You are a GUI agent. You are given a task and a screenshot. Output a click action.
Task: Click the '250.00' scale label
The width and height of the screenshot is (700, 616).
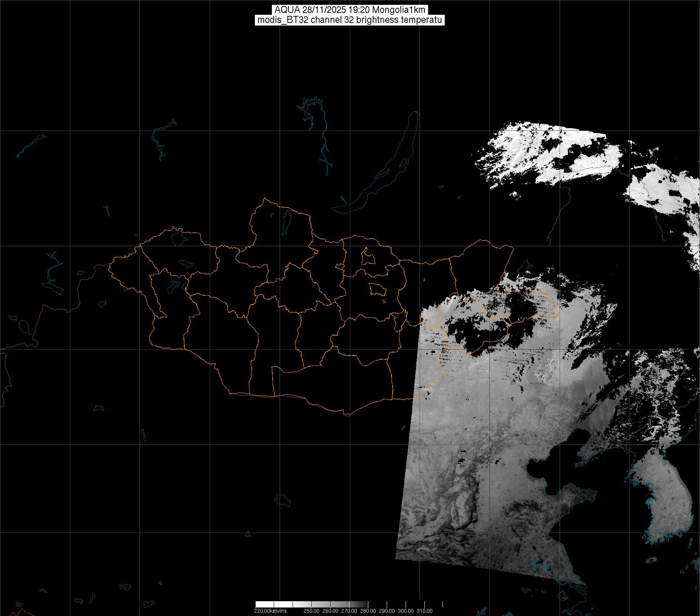[312, 611]
